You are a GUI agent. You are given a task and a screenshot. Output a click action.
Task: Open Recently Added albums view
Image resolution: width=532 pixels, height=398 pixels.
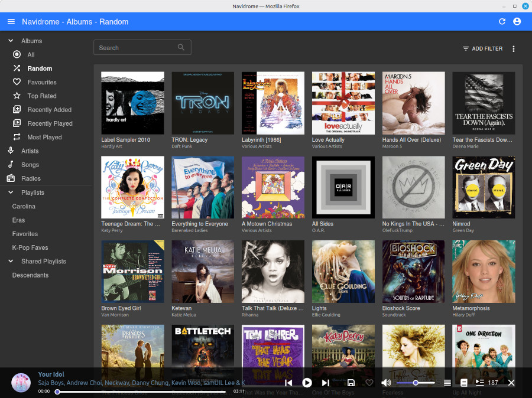point(49,110)
